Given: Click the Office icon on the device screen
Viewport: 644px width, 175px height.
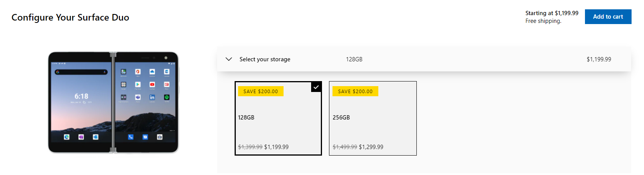Looking at the screenshot, I should pos(138,72).
